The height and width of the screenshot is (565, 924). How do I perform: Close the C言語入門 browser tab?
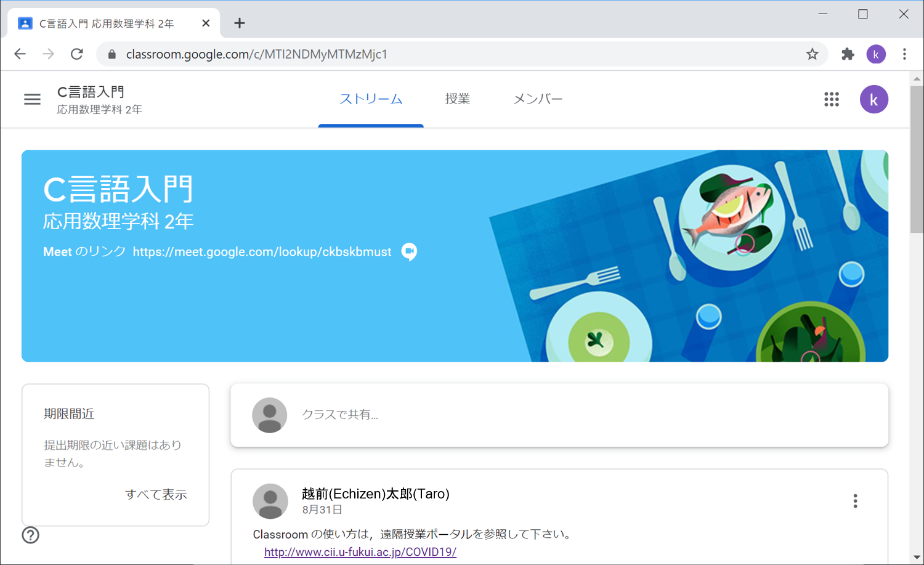point(206,23)
